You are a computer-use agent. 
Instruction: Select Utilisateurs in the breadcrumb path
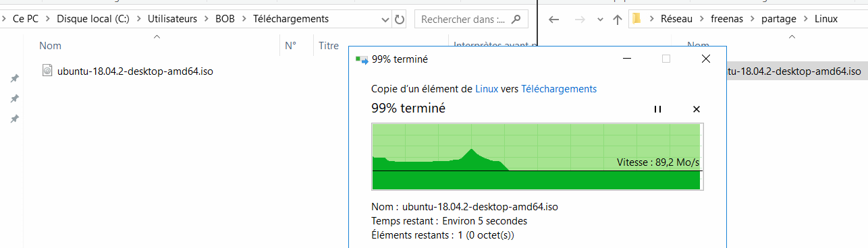(x=172, y=20)
